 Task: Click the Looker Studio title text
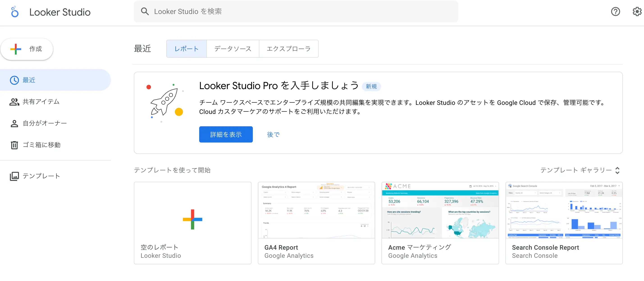tap(60, 12)
